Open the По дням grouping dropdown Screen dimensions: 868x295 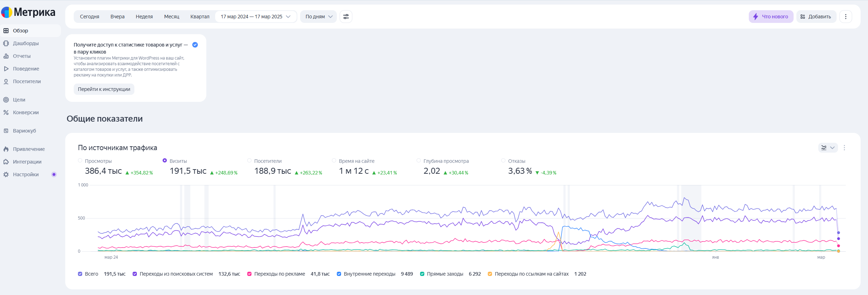318,17
